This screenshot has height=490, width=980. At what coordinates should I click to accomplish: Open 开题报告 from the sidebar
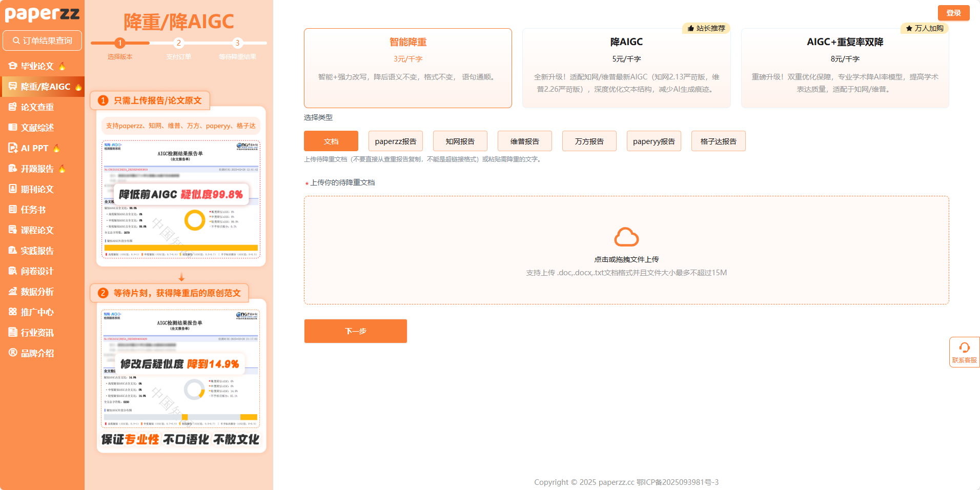(37, 169)
